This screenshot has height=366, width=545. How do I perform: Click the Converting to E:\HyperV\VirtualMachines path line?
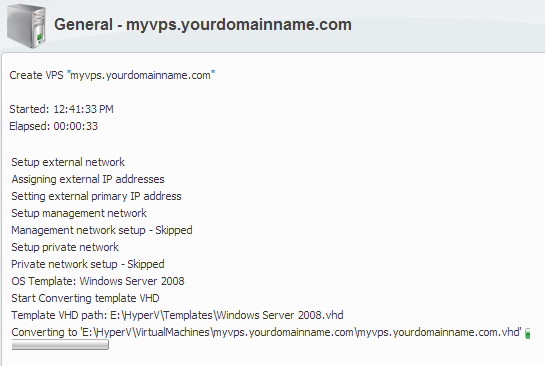click(266, 332)
